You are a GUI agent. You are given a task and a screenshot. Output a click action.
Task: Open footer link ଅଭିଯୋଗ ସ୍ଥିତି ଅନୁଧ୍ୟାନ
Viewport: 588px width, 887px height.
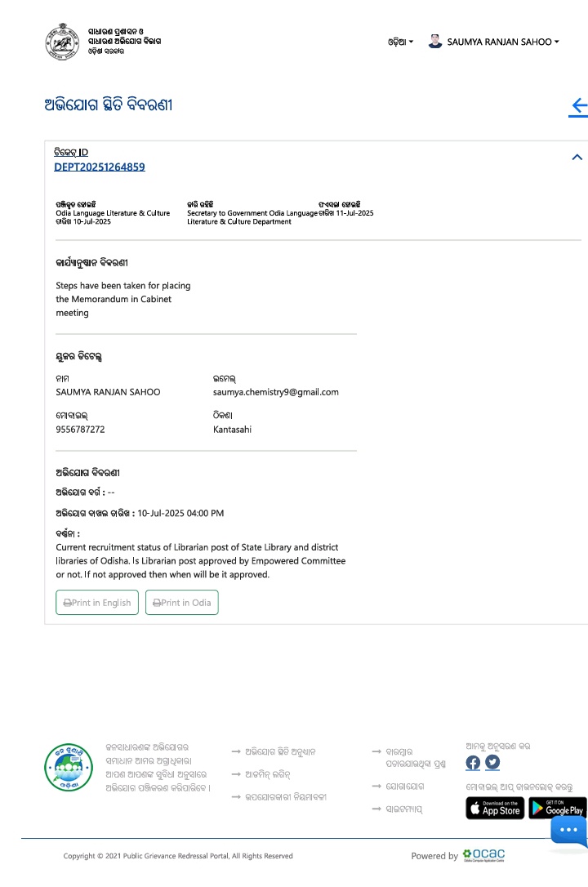280,751
